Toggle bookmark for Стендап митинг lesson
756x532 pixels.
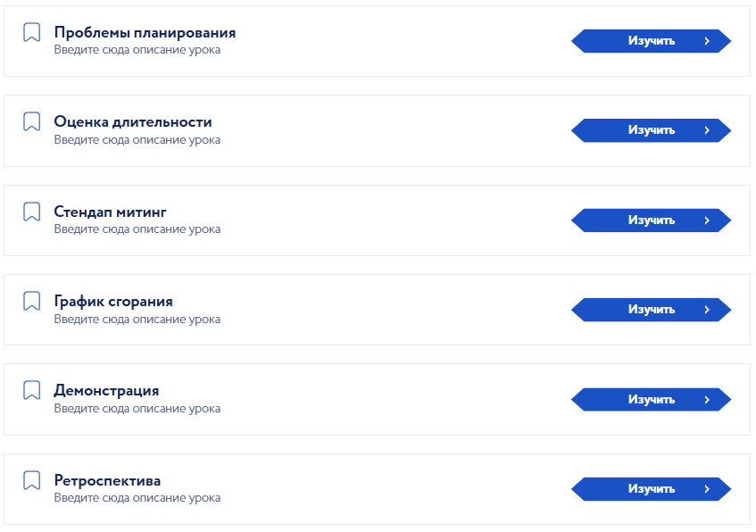pyautogui.click(x=32, y=212)
